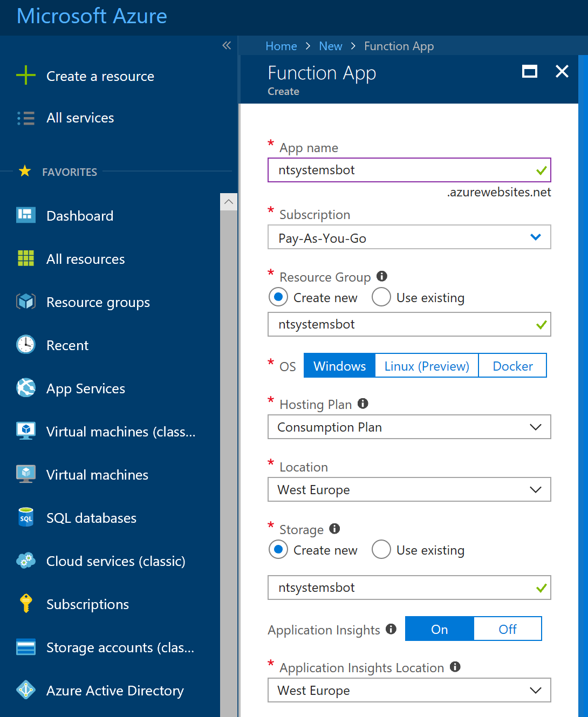This screenshot has height=717, width=588.
Task: Turn Application Insights Off
Action: click(507, 629)
